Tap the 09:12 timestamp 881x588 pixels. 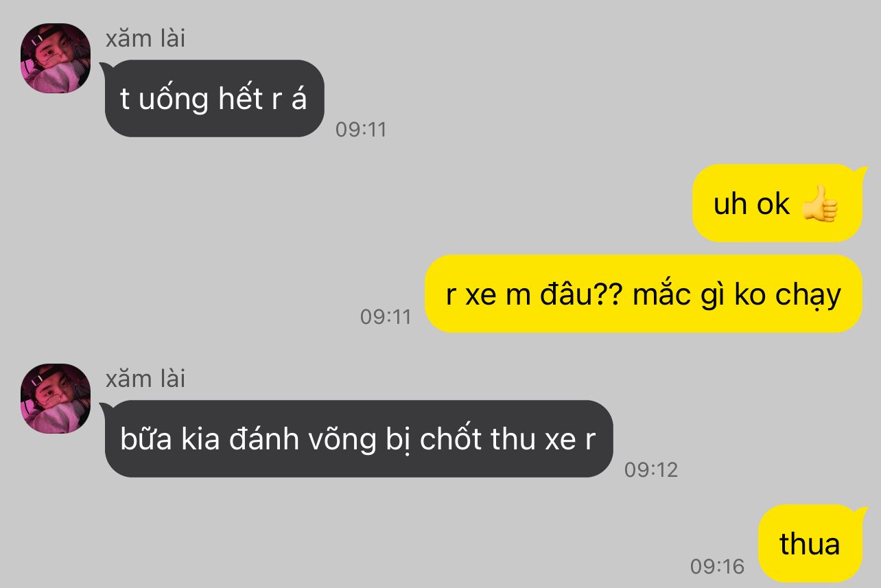650,469
